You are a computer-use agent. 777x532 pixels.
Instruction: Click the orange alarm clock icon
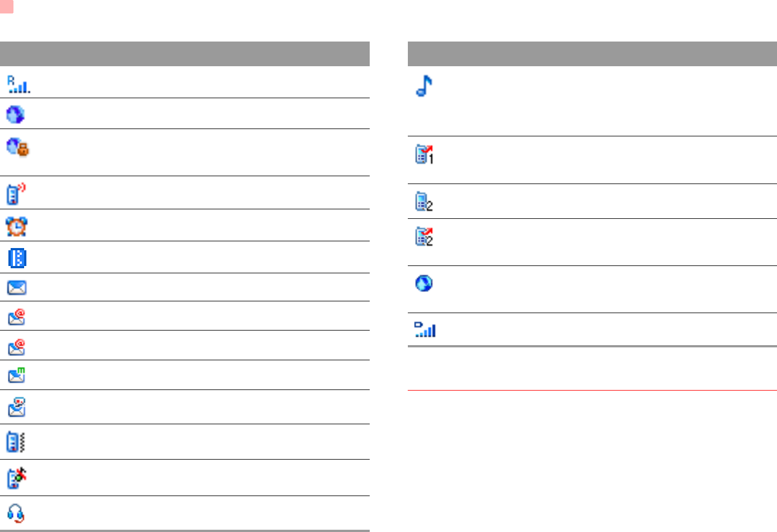pos(16,226)
